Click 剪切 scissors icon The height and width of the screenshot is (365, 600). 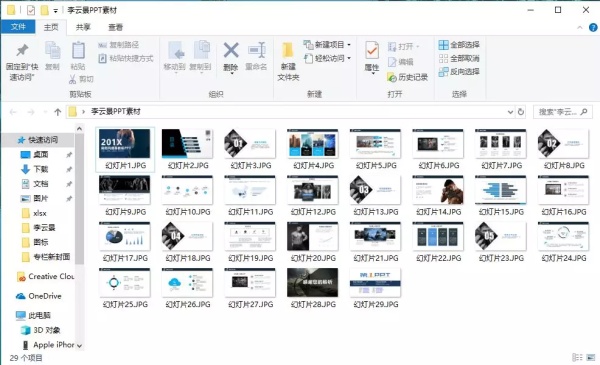[73, 79]
